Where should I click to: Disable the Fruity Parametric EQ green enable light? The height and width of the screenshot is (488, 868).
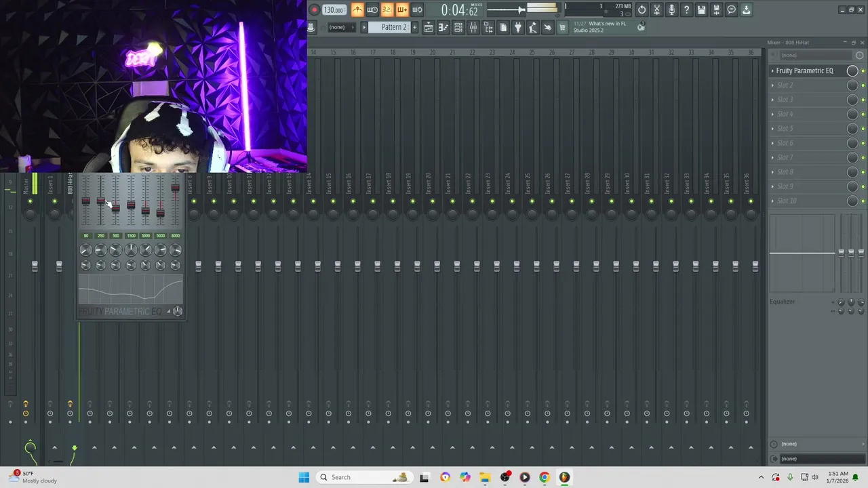click(863, 71)
